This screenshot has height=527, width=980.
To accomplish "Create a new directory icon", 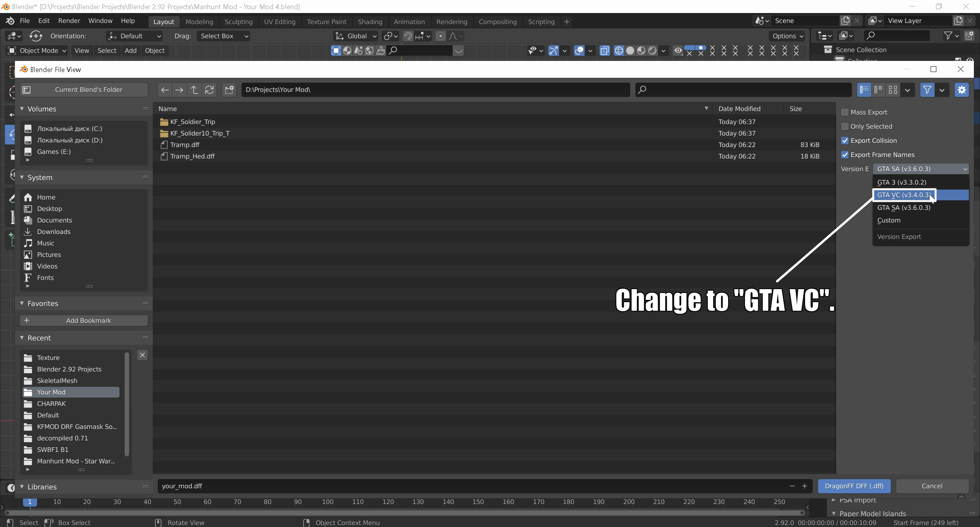I will 229,90.
